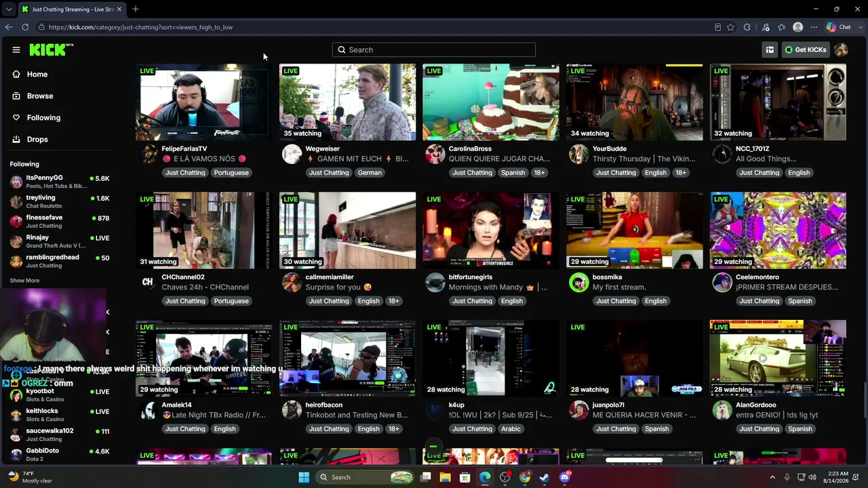
Task: Open Google Chrome from the taskbar
Action: coord(525,477)
